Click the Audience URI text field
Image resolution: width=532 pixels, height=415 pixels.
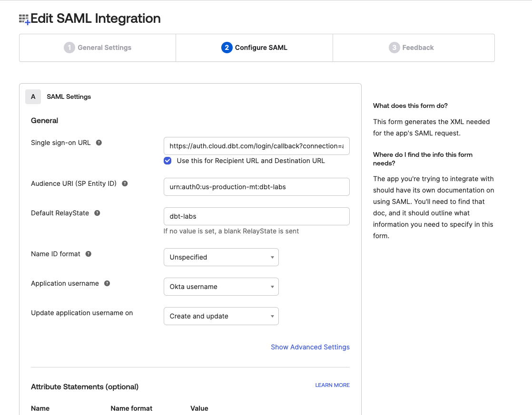coord(256,187)
